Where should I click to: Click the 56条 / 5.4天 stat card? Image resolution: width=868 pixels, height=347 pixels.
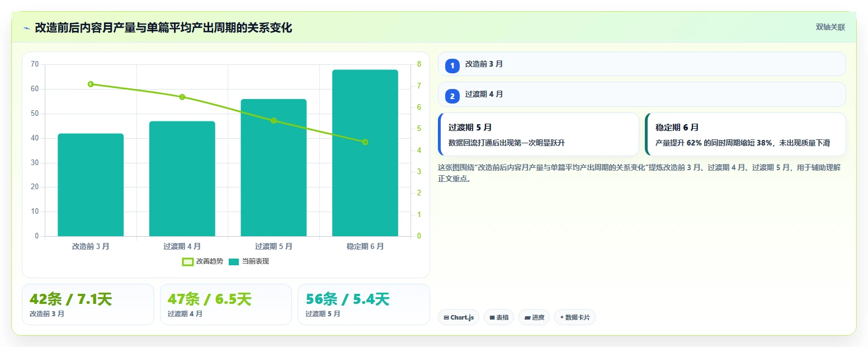pos(364,304)
